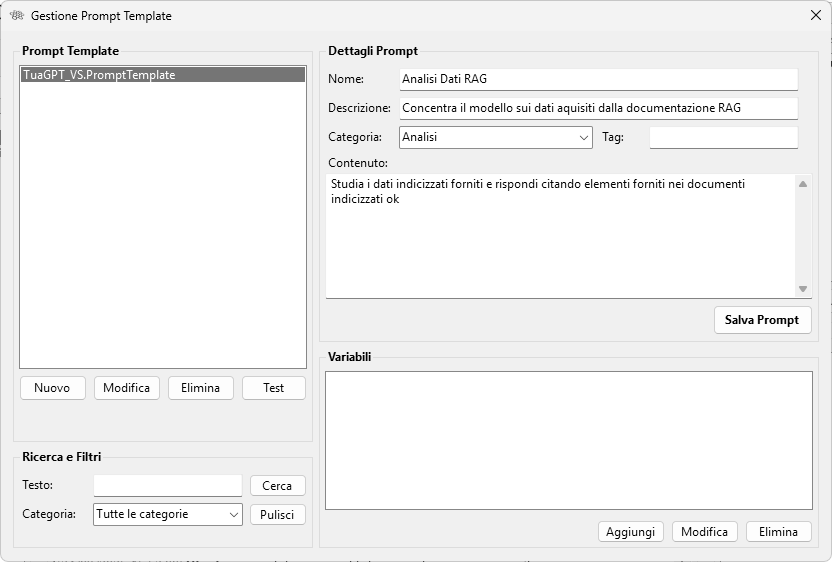
Task: Select TuaGPT_VS.PromptTemplate in the list
Action: pos(163,75)
